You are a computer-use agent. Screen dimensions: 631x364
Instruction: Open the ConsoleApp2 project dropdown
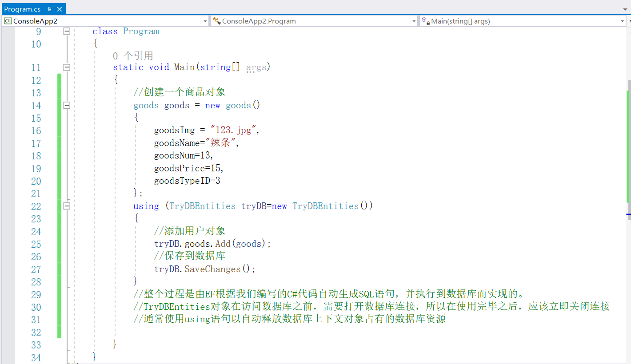204,20
